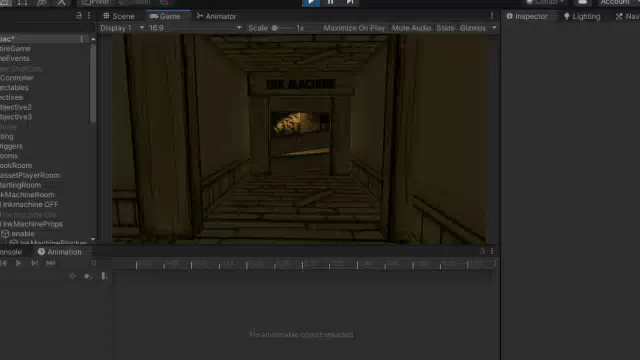Click the hierarchy panel lock icon
Image resolution: width=640 pixels, height=360 pixels.
click(x=79, y=16)
